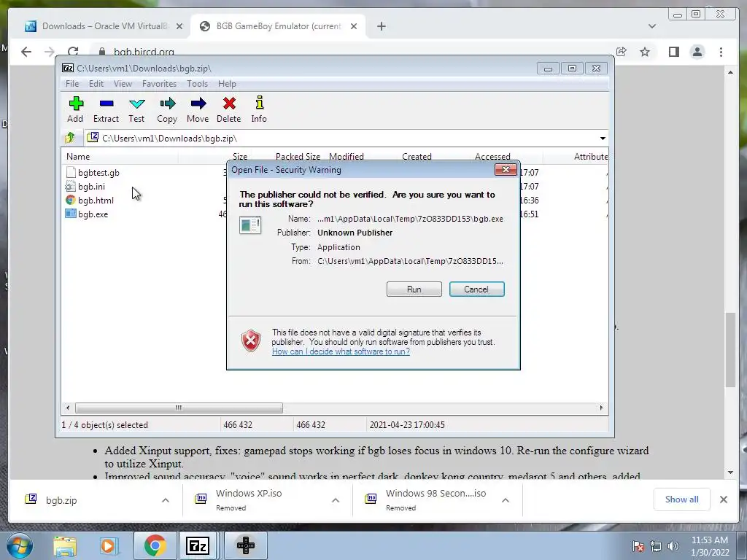Click Cancel in the security warning
Image resolution: width=747 pixels, height=560 pixels.
pyautogui.click(x=476, y=289)
